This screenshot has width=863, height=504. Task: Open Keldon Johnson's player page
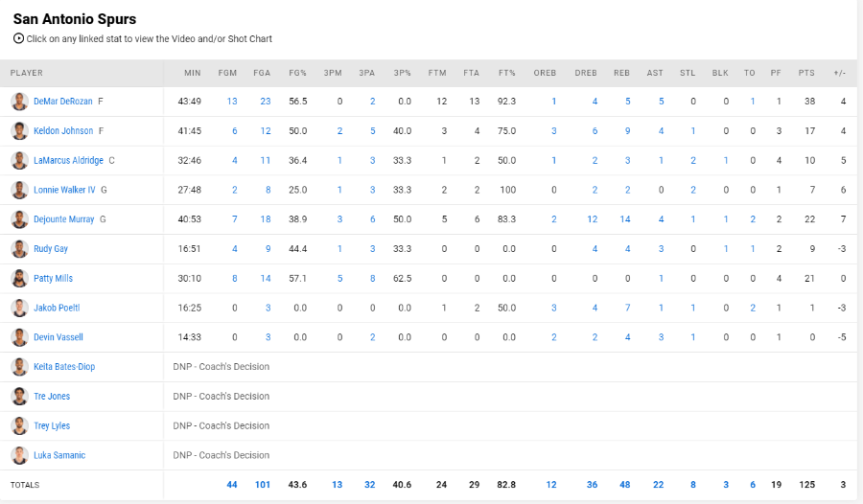pyautogui.click(x=63, y=131)
